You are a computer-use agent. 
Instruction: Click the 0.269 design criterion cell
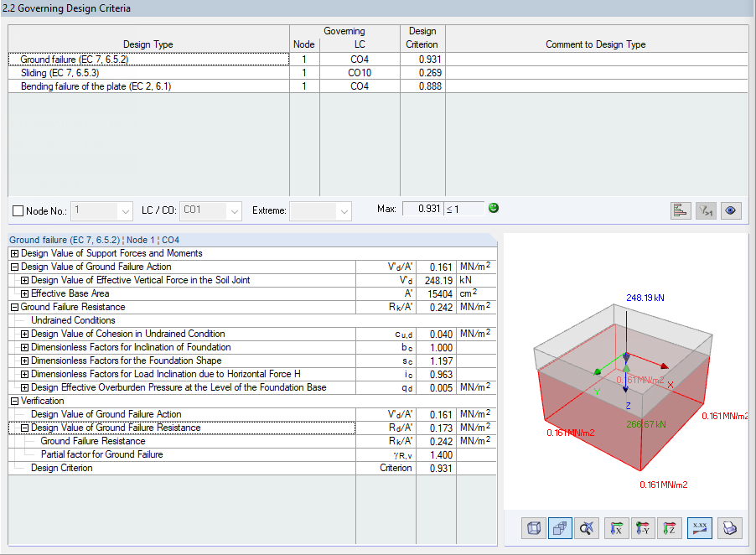tap(422, 73)
